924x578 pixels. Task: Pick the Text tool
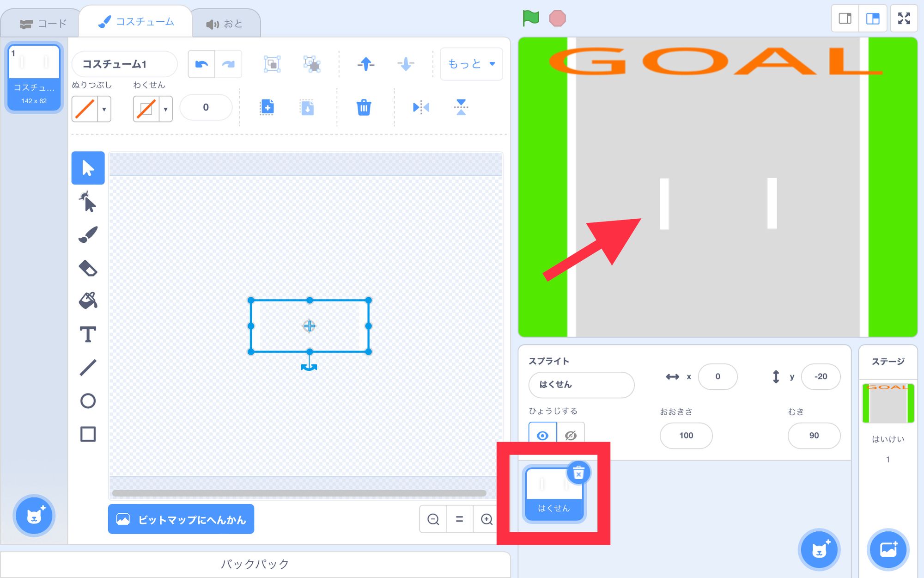coord(88,334)
